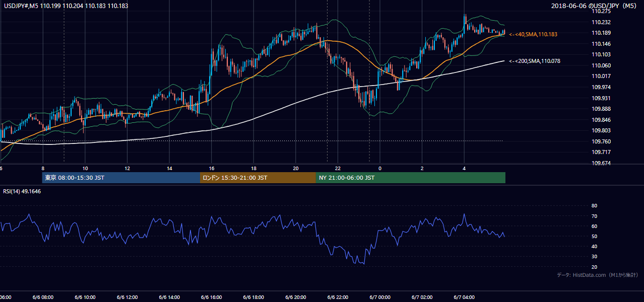The width and height of the screenshot is (644, 302).
Task: Click the 6/6 08:00 date axis label
Action: (x=42, y=297)
